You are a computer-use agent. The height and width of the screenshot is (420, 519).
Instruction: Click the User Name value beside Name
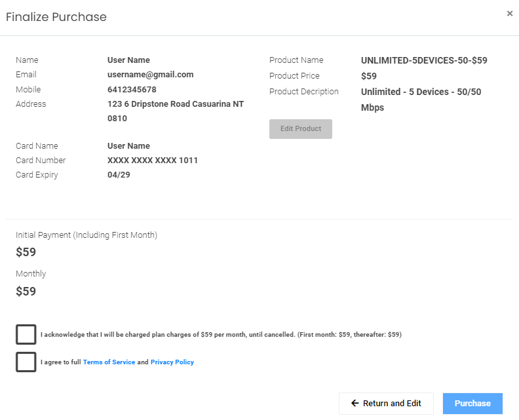pos(128,60)
